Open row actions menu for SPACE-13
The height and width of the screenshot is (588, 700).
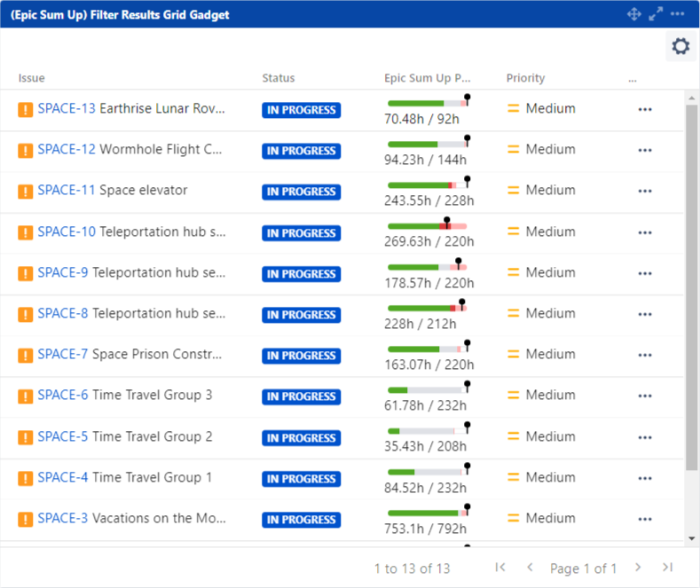(x=645, y=109)
